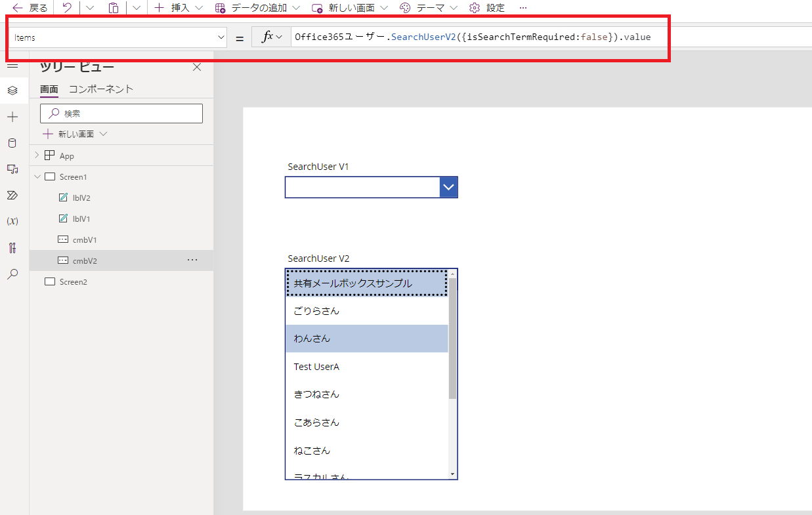
Task: Open the cmbV2 more actions (...) menu
Action: 192,260
